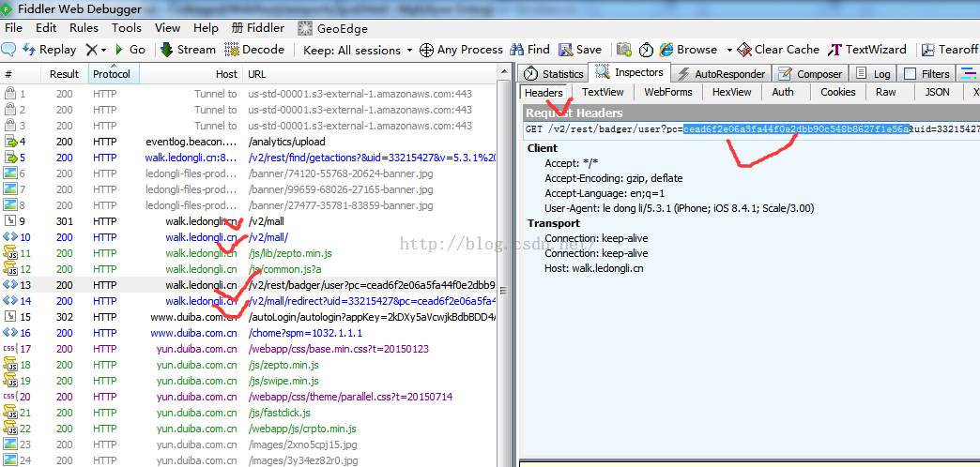Select the Headers inspector tab
Screen dimensions: 980x467
click(544, 93)
